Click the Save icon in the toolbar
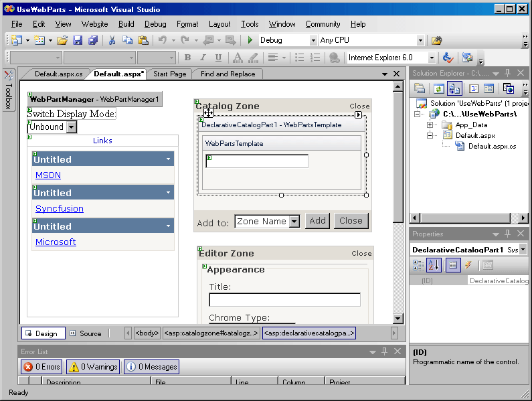The height and width of the screenshot is (401, 532). pyautogui.click(x=78, y=41)
